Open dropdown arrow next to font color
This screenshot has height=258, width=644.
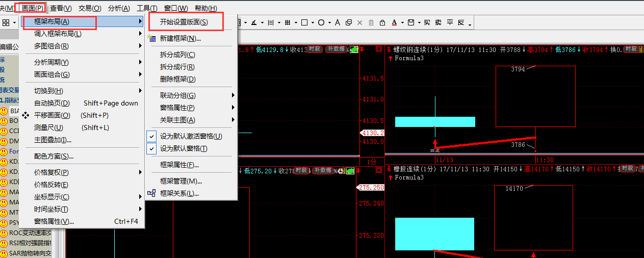(x=402, y=22)
